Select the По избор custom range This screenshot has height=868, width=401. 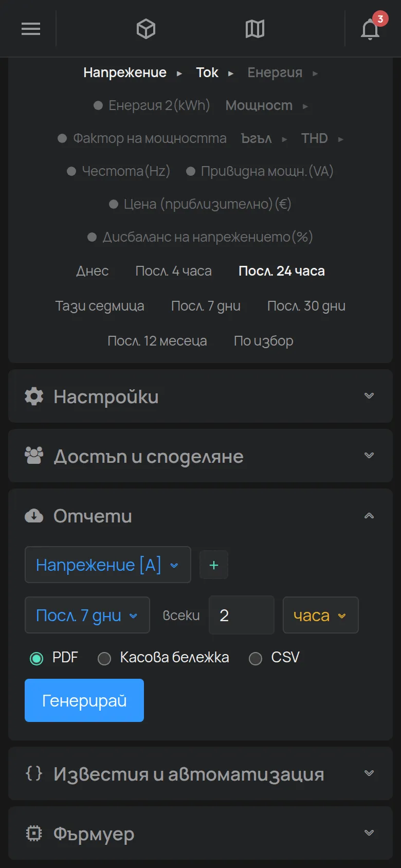coord(264,341)
